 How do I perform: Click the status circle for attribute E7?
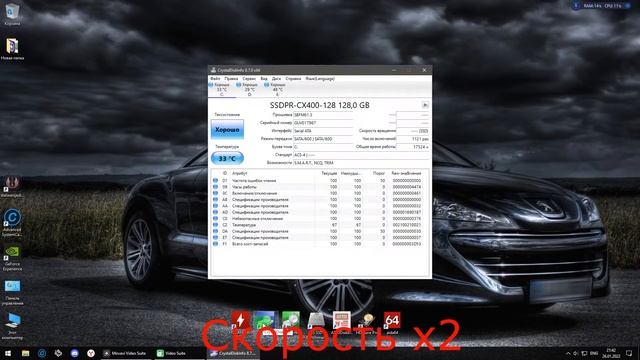pyautogui.click(x=216, y=237)
